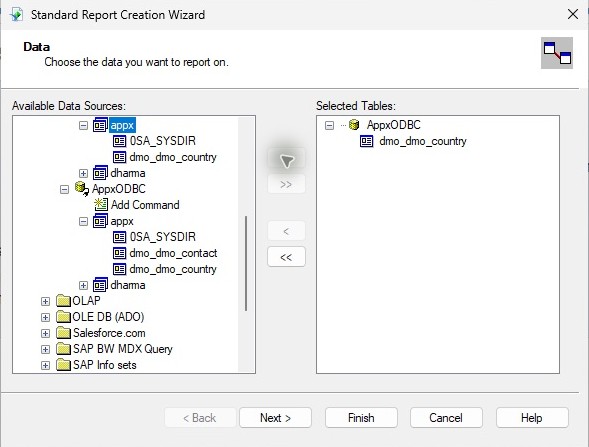Select AppxODBC label in Selected Tables
Screen dimensions: 589x447
pos(394,125)
